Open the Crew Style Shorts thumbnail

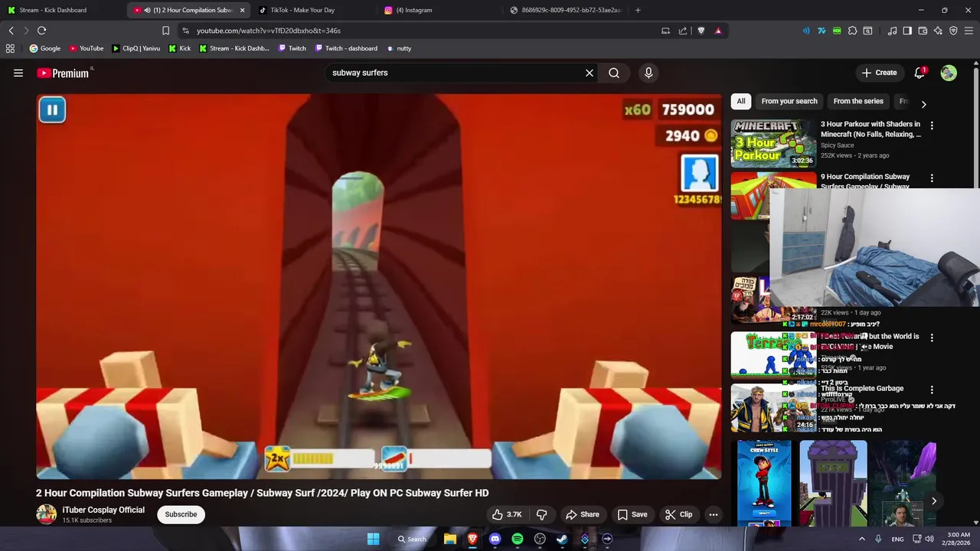point(764,483)
